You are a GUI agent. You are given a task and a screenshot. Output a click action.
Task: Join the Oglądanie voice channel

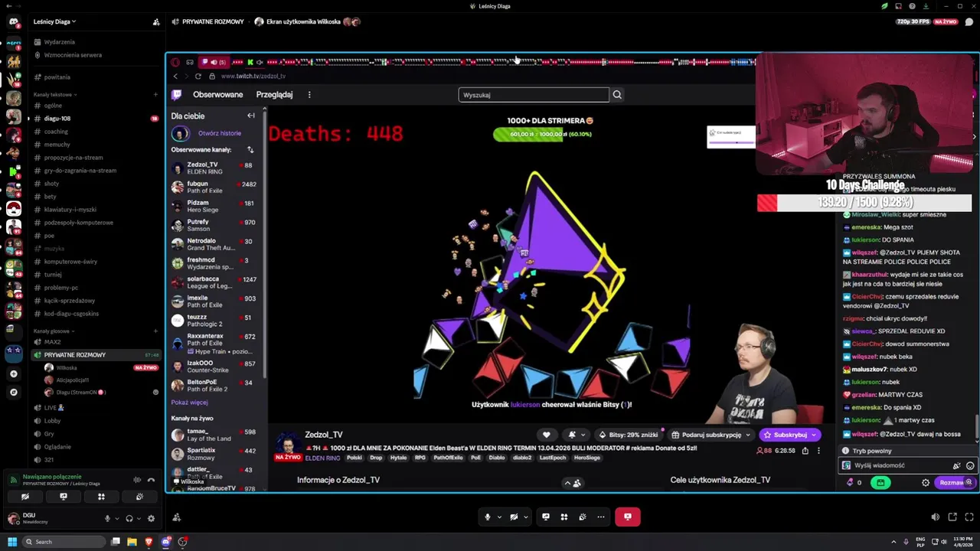pos(57,447)
